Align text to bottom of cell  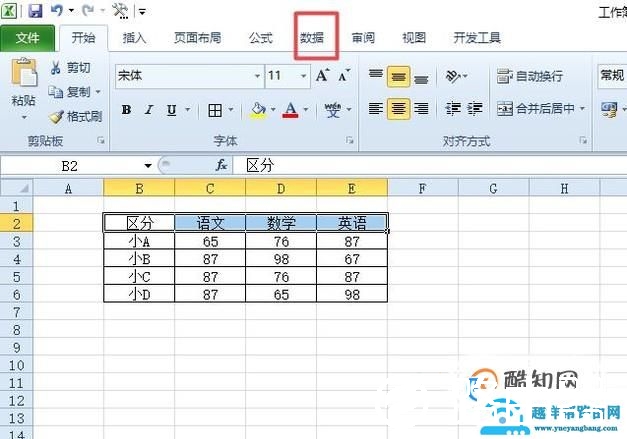tap(421, 77)
